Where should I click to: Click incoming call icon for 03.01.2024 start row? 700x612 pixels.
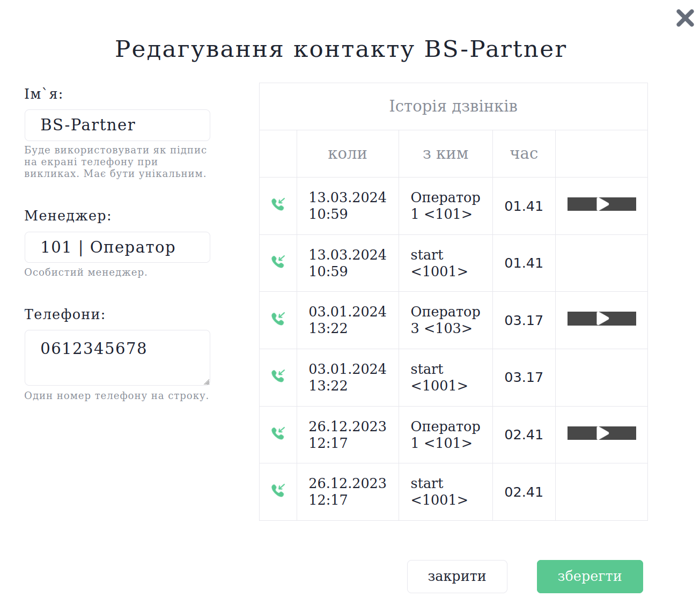coord(278,376)
